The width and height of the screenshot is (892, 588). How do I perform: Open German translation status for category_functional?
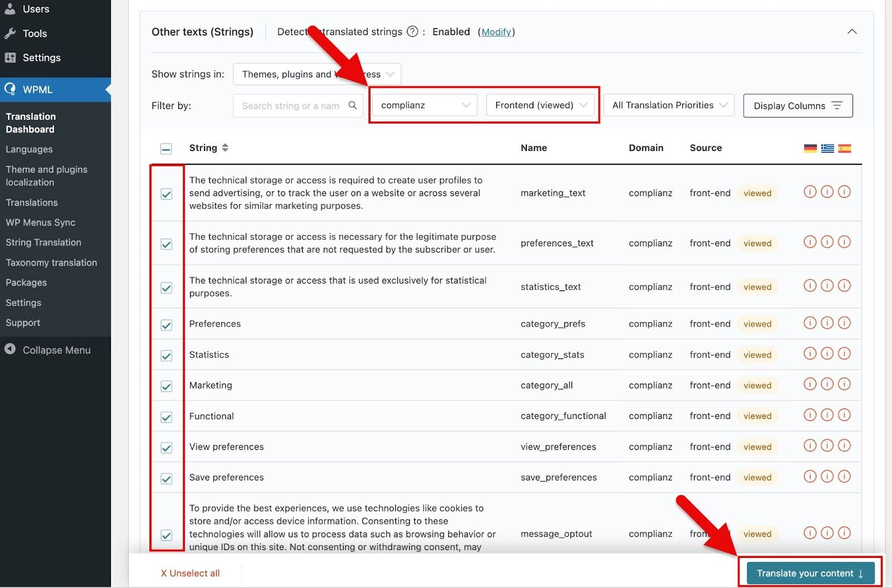[810, 415]
